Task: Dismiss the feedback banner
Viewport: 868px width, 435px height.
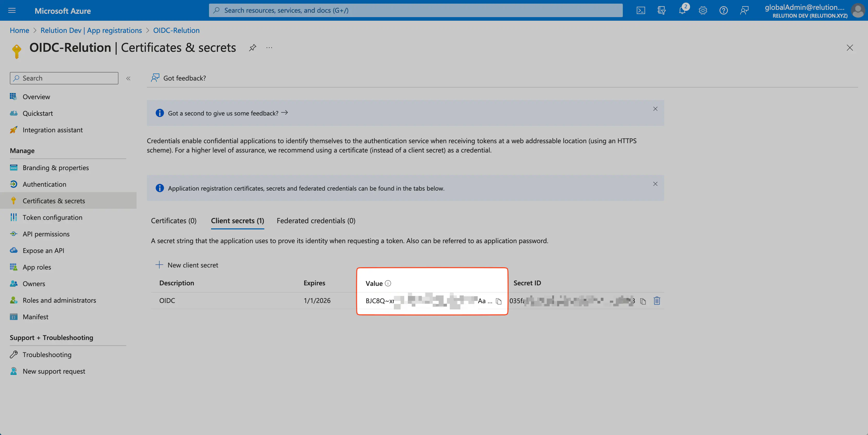Action: tap(655, 108)
